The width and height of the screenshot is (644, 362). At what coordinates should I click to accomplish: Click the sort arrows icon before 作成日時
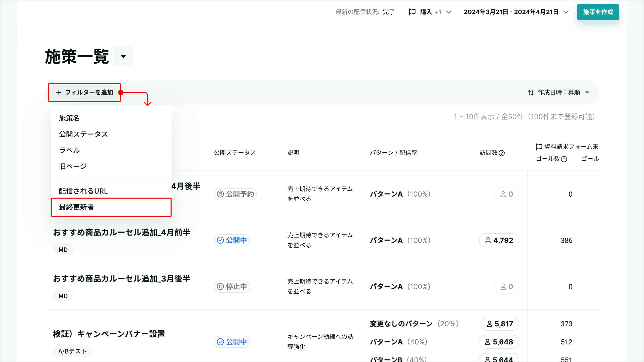531,93
